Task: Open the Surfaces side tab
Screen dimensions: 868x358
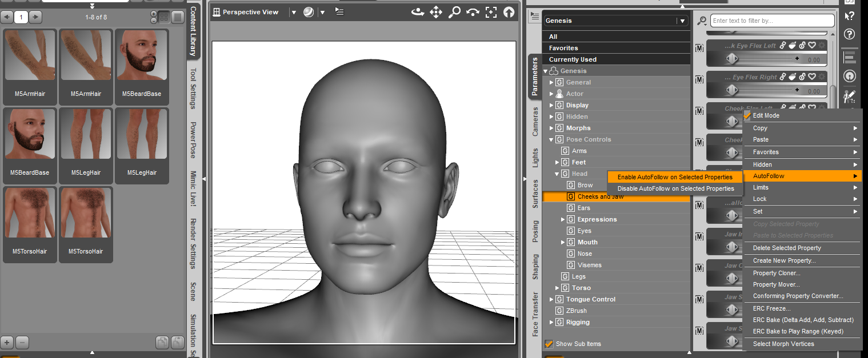Action: [x=535, y=194]
